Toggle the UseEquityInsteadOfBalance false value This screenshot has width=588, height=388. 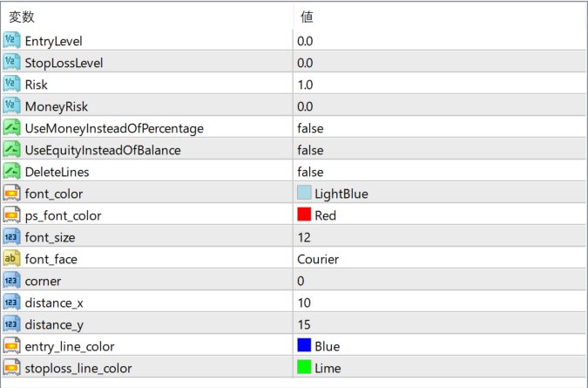pos(310,150)
